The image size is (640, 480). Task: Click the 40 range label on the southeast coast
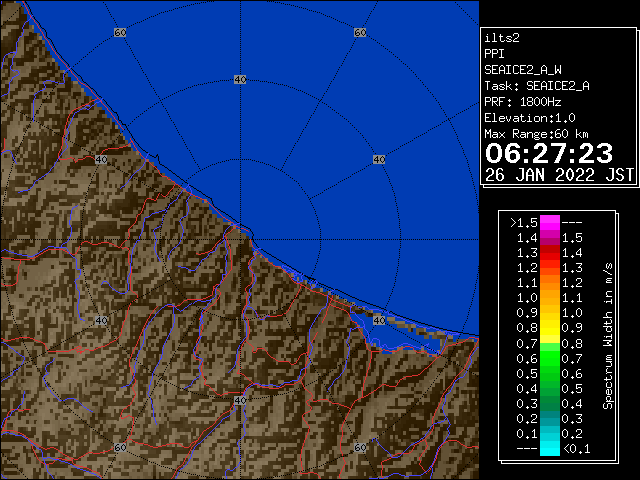(379, 320)
